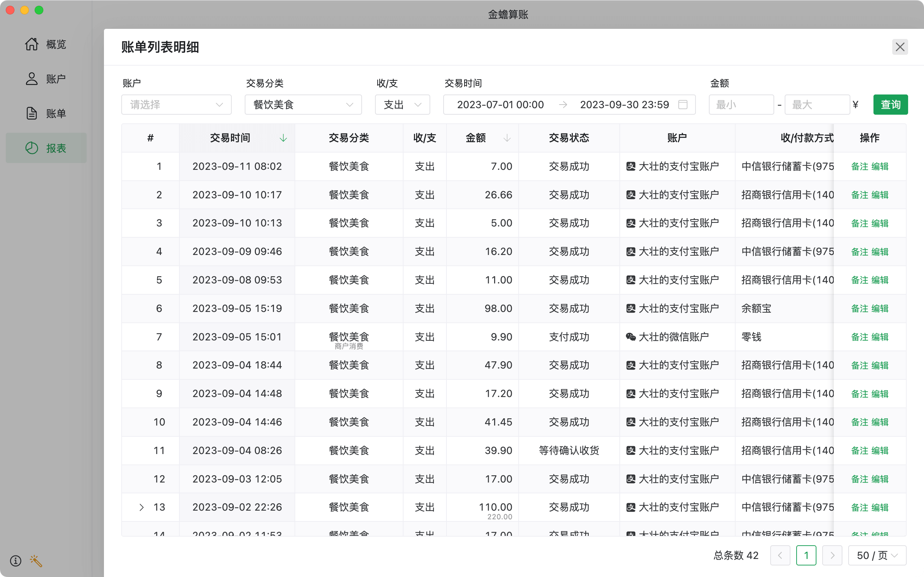Click the home icon next to 概览
Image resolution: width=924 pixels, height=577 pixels.
(32, 44)
